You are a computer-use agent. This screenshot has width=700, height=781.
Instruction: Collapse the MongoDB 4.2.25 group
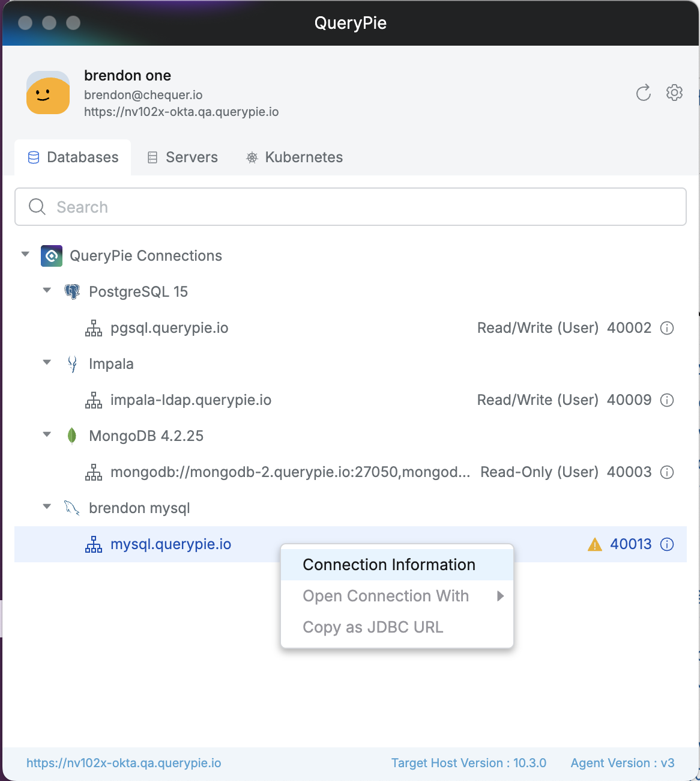click(47, 435)
